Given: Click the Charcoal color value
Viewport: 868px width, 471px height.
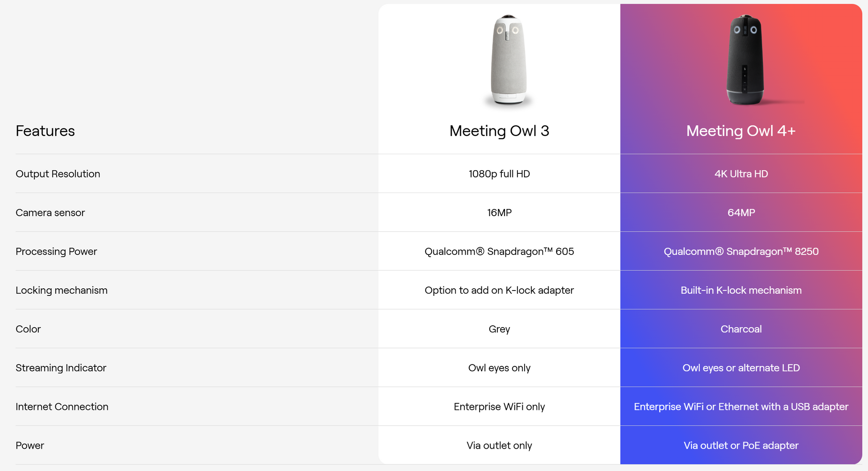Looking at the screenshot, I should (x=741, y=329).
